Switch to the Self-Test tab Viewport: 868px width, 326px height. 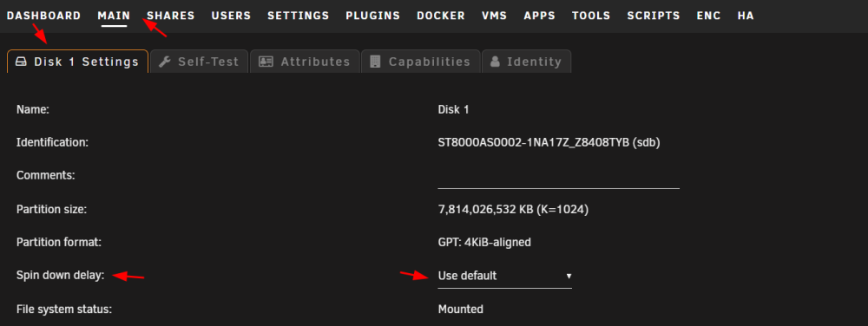pos(199,62)
